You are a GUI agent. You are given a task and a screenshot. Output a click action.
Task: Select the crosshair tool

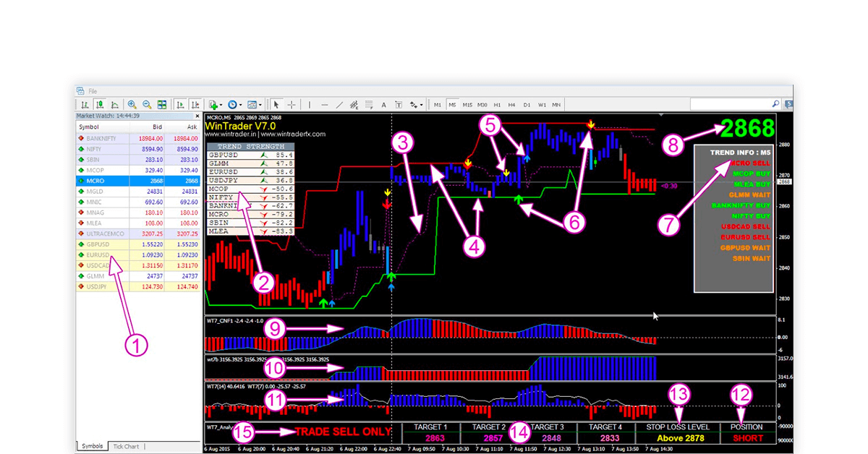[292, 104]
